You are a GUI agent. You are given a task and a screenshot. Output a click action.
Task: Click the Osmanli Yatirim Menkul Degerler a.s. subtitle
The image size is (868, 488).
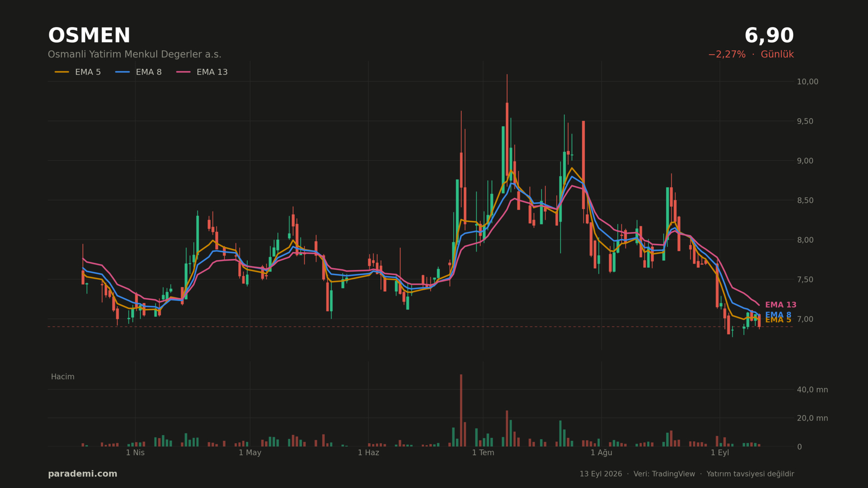pyautogui.click(x=135, y=55)
